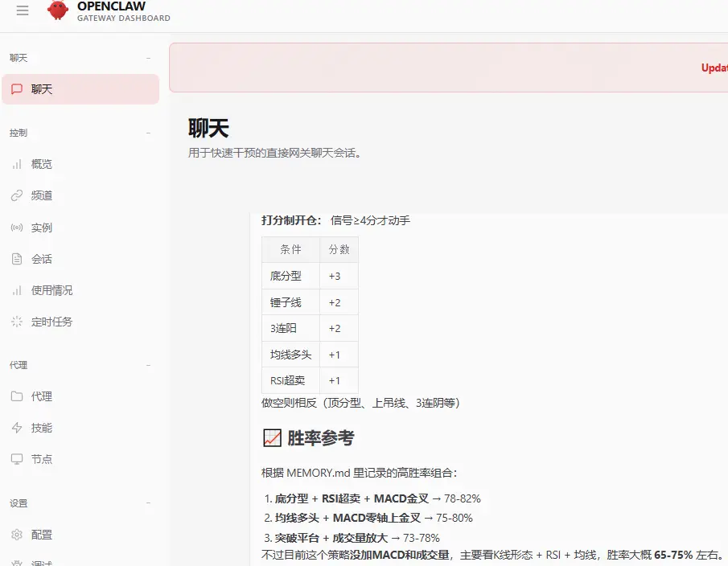Viewport: 728px width, 566px height.
Task: Open 会话 using the document icon
Action: 15,259
